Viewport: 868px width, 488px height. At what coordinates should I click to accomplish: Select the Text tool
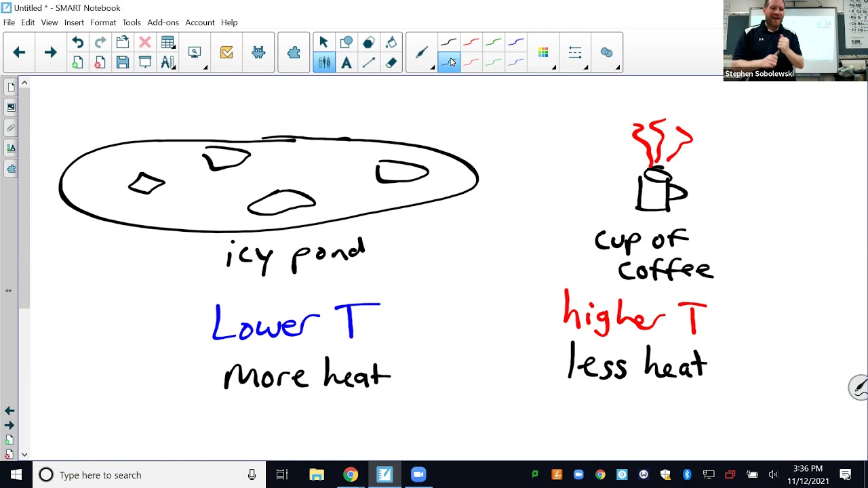(x=346, y=63)
